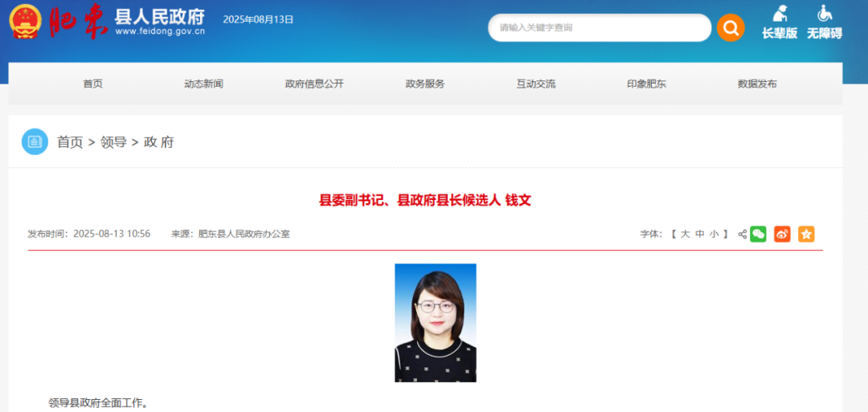Click the orange search magnifier button
868x412 pixels.
[x=731, y=27]
